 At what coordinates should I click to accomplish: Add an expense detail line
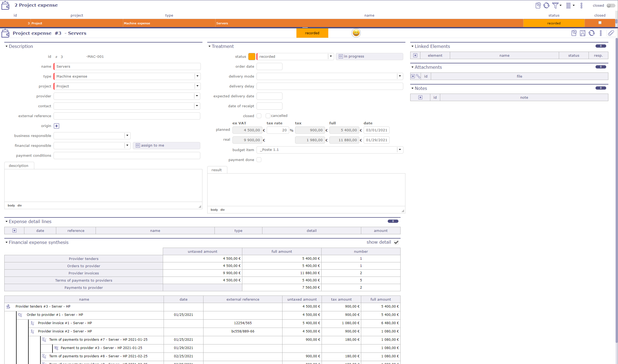(x=14, y=231)
